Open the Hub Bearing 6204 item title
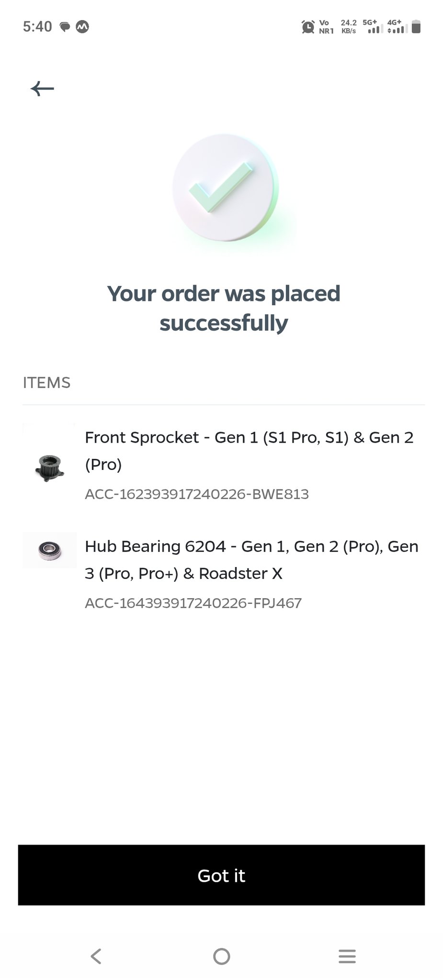 tap(251, 559)
